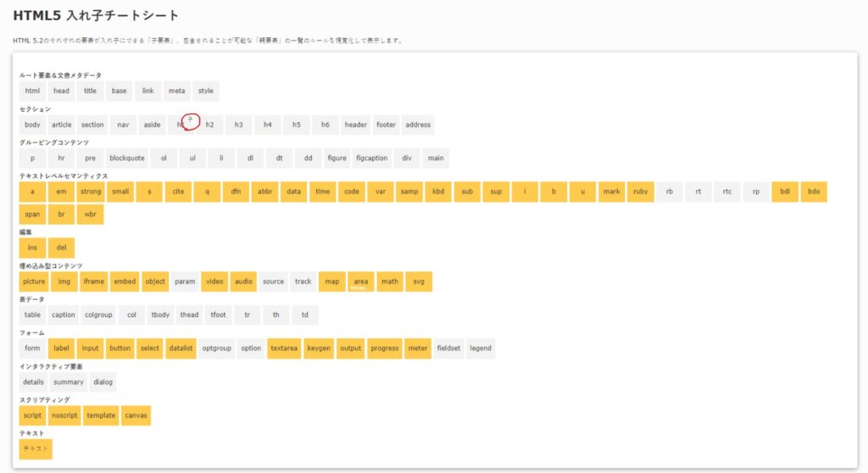Select the strong element in text-level semantics

pyautogui.click(x=91, y=192)
